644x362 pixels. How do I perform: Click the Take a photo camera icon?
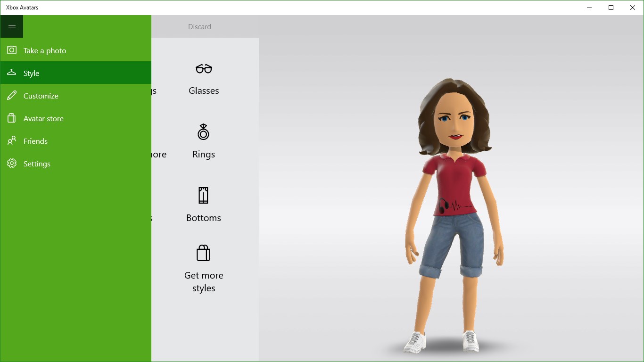[x=10, y=50]
